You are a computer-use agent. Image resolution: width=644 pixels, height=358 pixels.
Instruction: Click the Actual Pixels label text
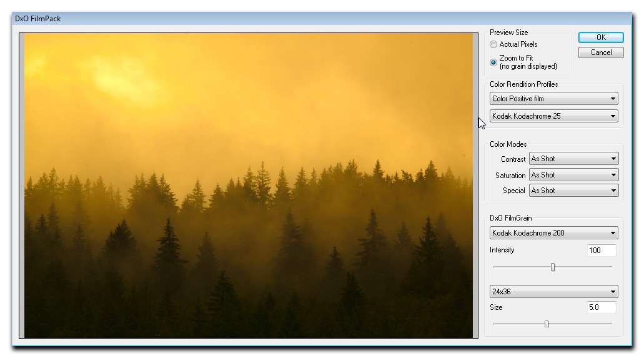click(518, 44)
